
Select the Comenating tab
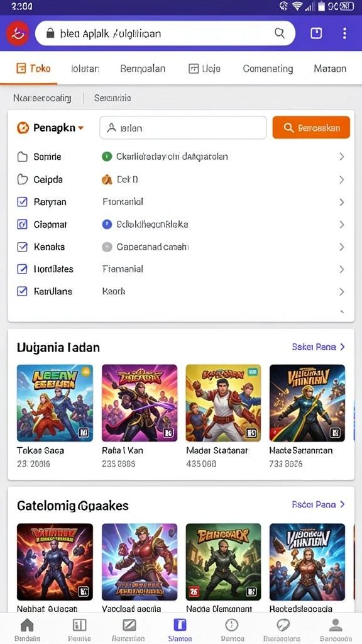tap(268, 69)
